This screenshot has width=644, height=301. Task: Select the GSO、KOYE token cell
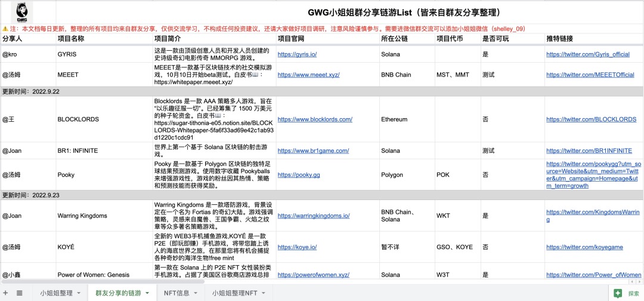click(x=457, y=247)
